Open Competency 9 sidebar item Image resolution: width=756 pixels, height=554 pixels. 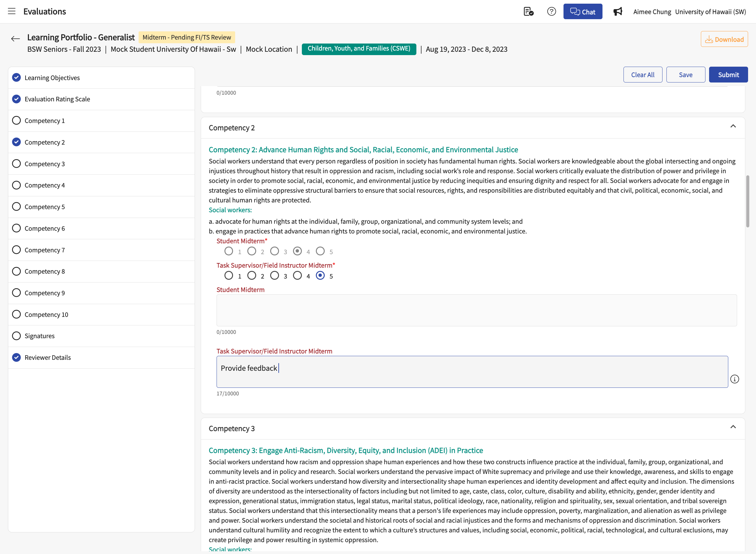pyautogui.click(x=101, y=293)
